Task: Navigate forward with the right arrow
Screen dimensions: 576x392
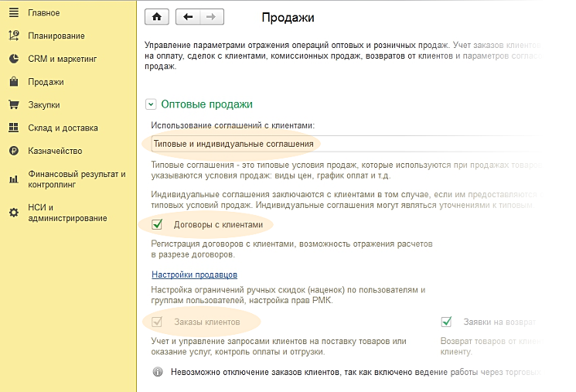Action: (x=211, y=16)
